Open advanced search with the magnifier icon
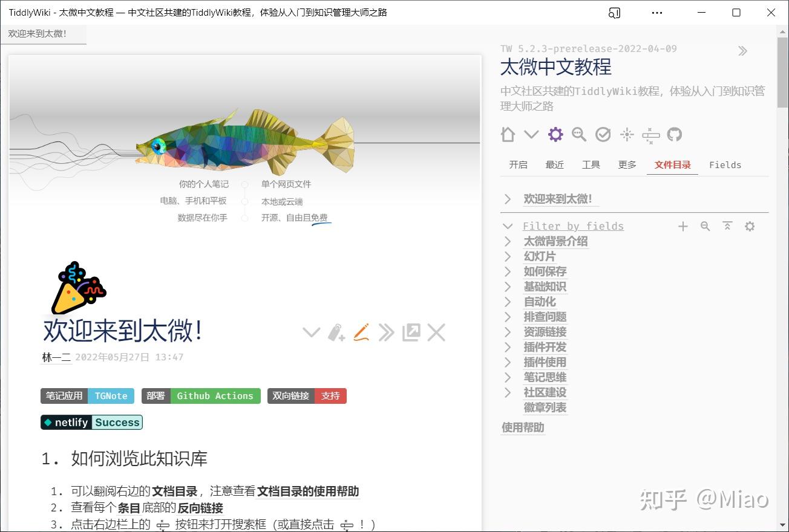Viewport: 789px width, 532px height. tap(579, 134)
